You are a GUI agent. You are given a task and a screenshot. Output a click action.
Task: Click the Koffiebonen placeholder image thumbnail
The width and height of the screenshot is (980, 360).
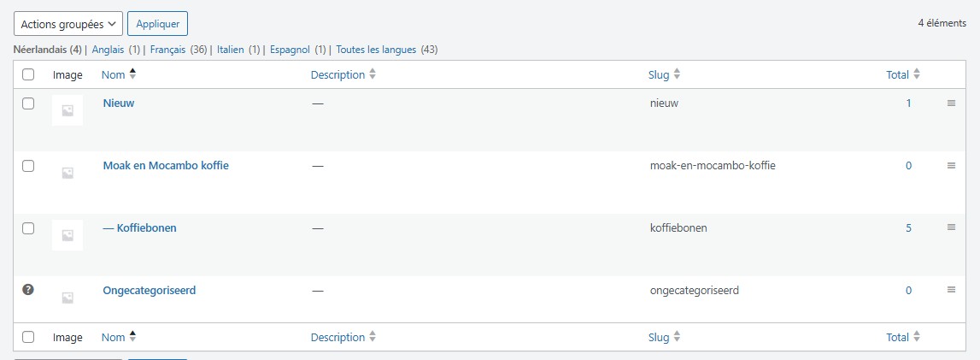coord(67,235)
